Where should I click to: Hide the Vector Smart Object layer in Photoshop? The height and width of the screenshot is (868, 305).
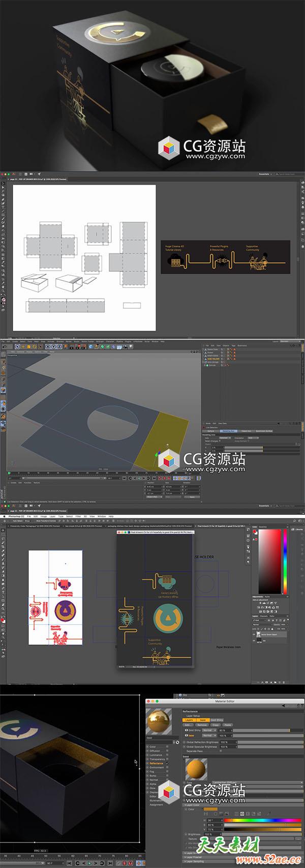click(x=254, y=634)
